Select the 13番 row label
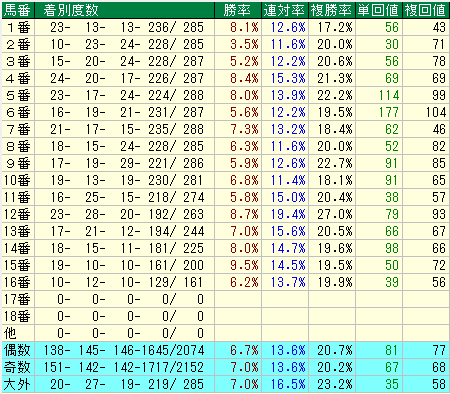 [x=17, y=231]
